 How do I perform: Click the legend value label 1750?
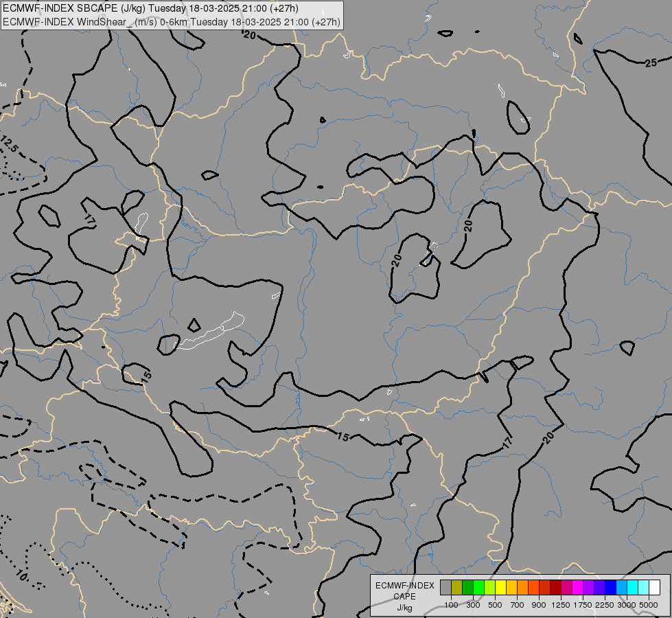point(583,605)
